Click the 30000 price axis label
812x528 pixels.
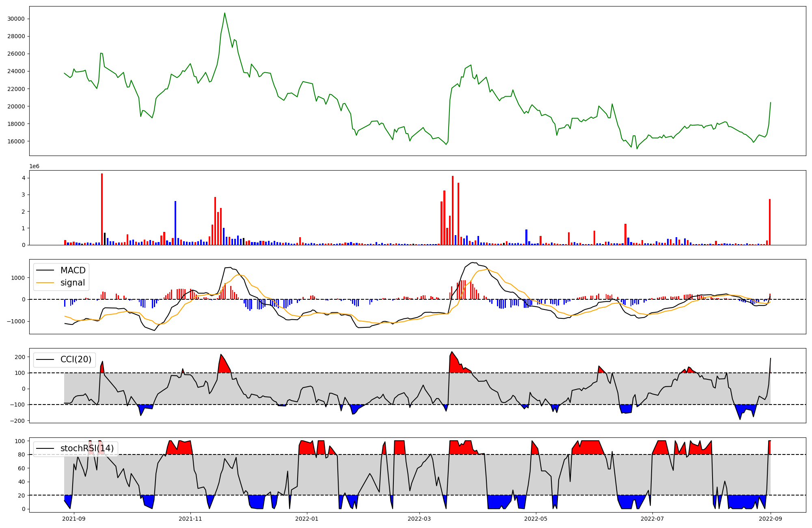[16, 19]
